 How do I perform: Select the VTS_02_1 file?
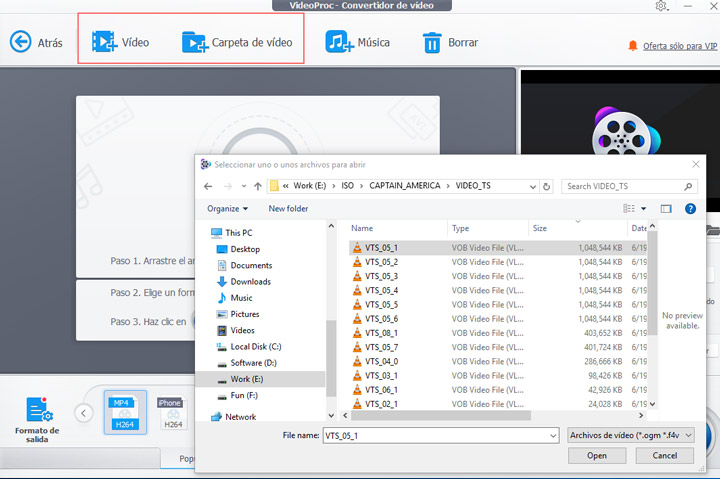498,404
